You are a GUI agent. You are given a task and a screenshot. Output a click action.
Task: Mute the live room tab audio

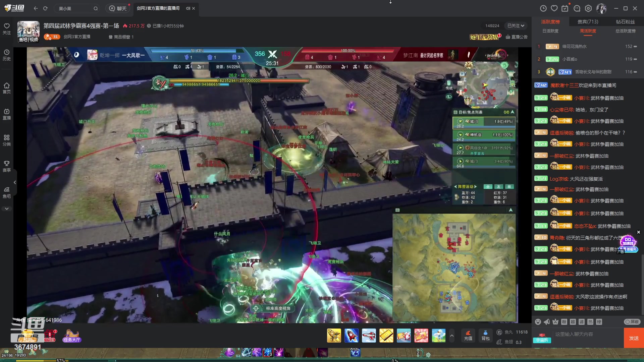pyautogui.click(x=188, y=8)
